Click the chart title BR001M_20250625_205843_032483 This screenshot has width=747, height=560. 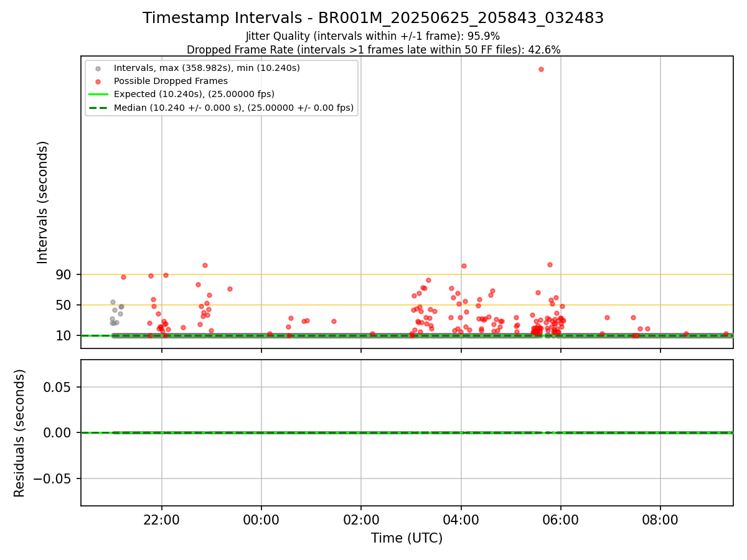[x=373, y=18]
